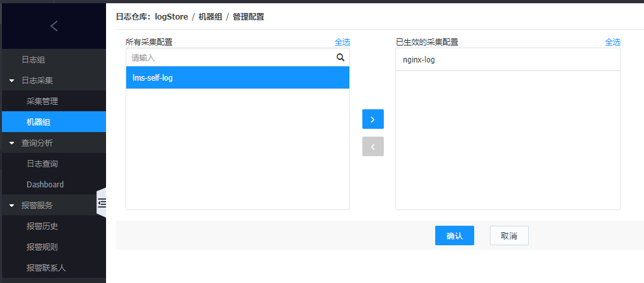The width and height of the screenshot is (644, 283).
Task: Click 全选 for the effective configs list
Action: (612, 42)
